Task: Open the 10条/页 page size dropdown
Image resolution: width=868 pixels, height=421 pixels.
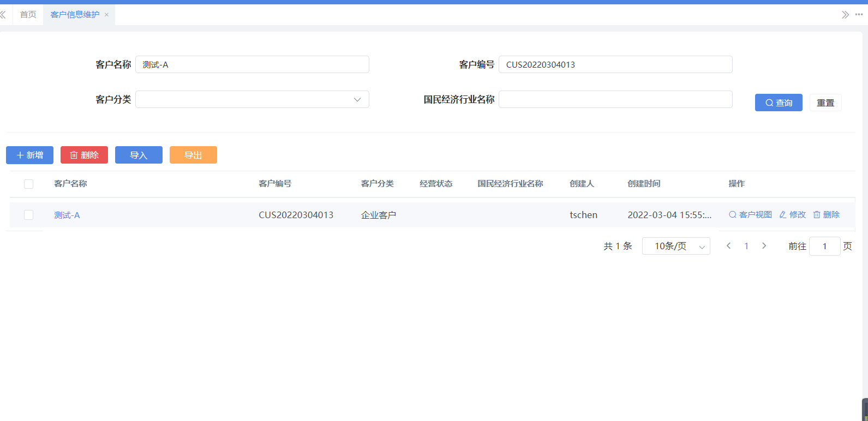Action: (x=676, y=246)
